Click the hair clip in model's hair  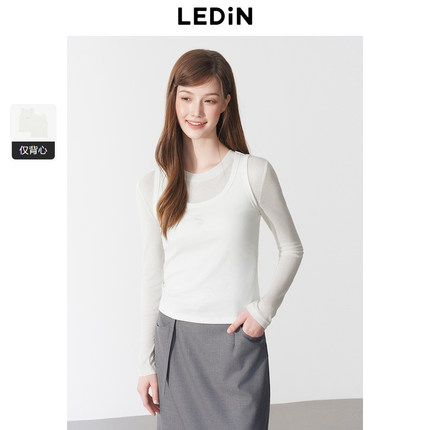pyautogui.click(x=172, y=86)
